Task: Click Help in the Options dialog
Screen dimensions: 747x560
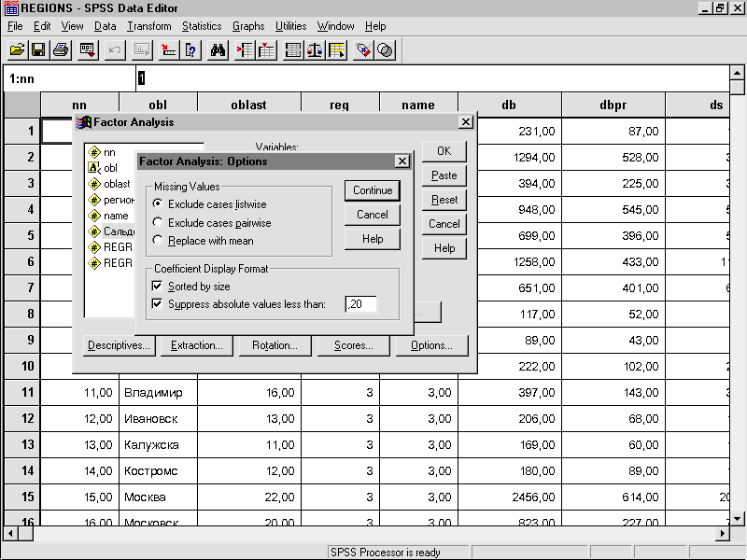Action: click(373, 239)
